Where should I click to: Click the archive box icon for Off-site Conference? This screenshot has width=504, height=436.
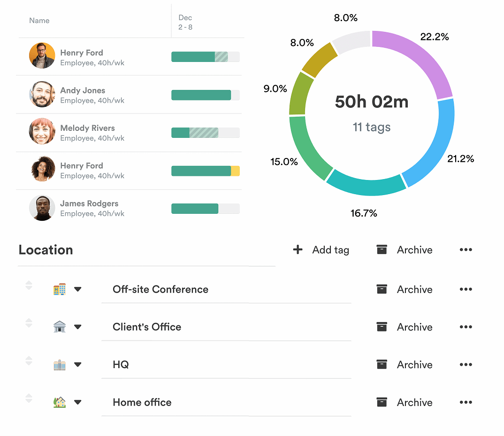pyautogui.click(x=382, y=289)
